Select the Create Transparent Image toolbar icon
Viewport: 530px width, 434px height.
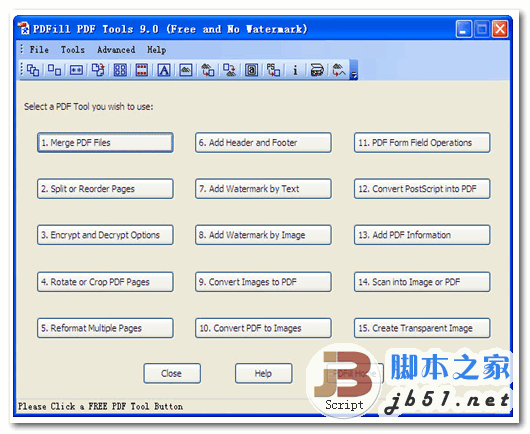(339, 70)
